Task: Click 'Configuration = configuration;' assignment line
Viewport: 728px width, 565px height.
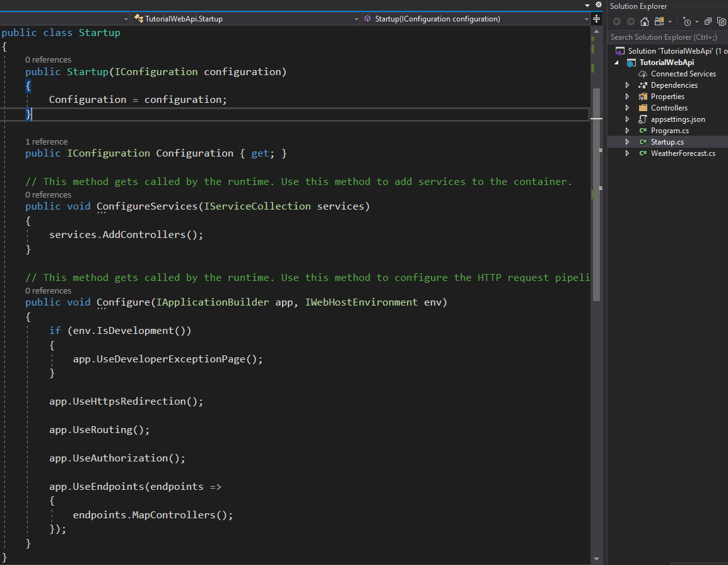Action: tap(138, 100)
